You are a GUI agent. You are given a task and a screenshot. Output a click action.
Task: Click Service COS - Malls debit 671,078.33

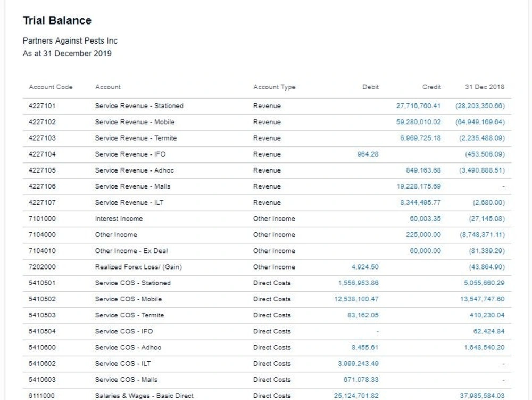pos(361,380)
